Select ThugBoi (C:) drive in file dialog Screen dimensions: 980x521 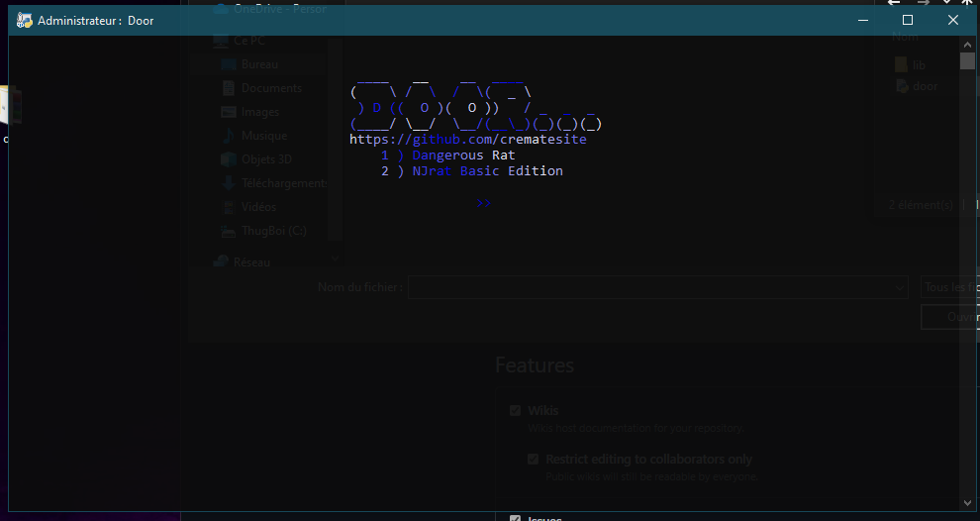tap(263, 231)
